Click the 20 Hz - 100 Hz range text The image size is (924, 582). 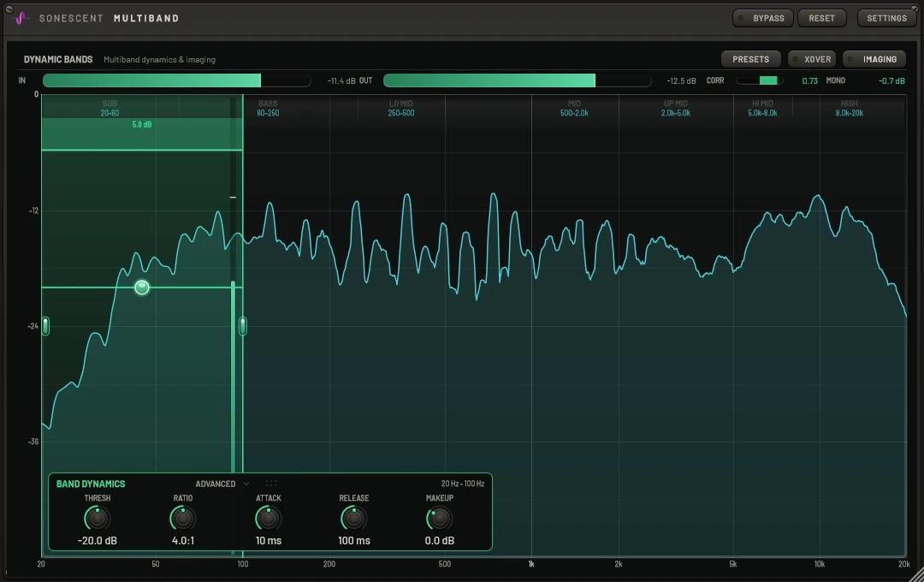click(463, 484)
